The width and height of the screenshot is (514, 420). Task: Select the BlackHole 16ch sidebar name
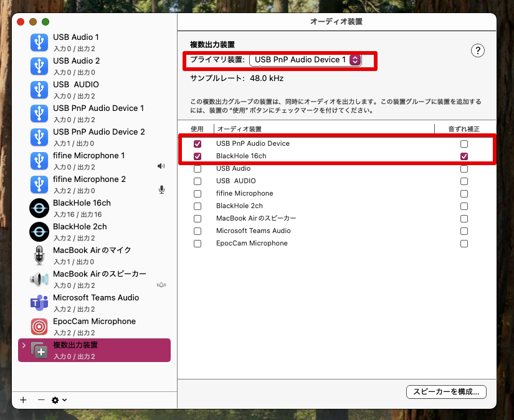tap(82, 203)
